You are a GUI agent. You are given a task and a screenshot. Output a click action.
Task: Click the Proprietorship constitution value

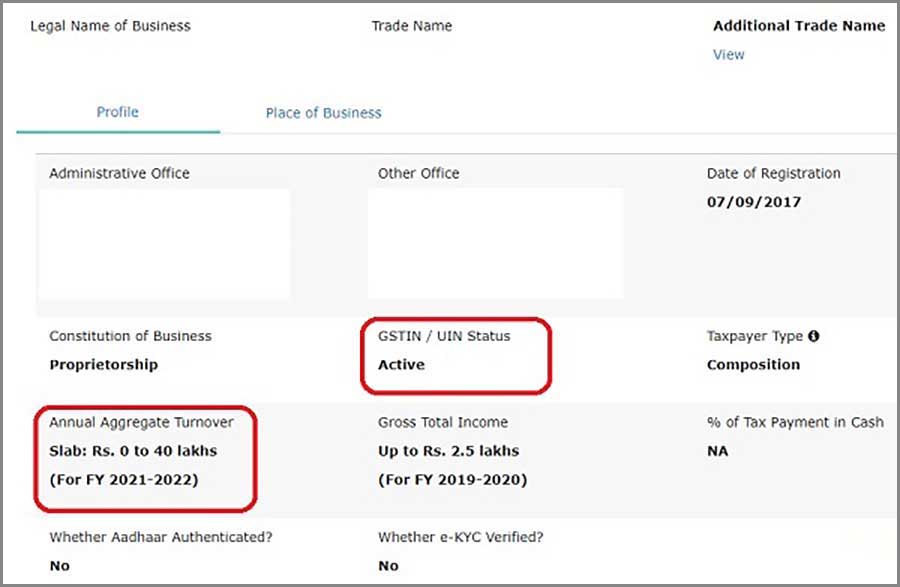pos(103,365)
